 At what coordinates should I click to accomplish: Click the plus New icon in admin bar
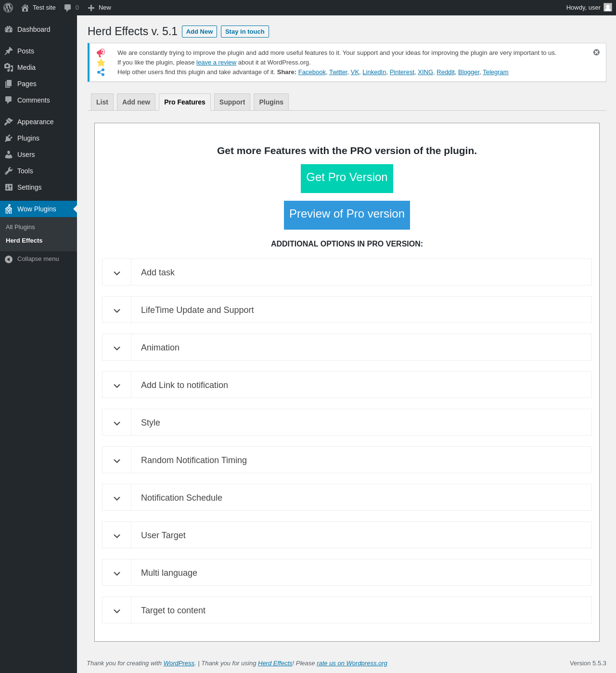point(91,8)
